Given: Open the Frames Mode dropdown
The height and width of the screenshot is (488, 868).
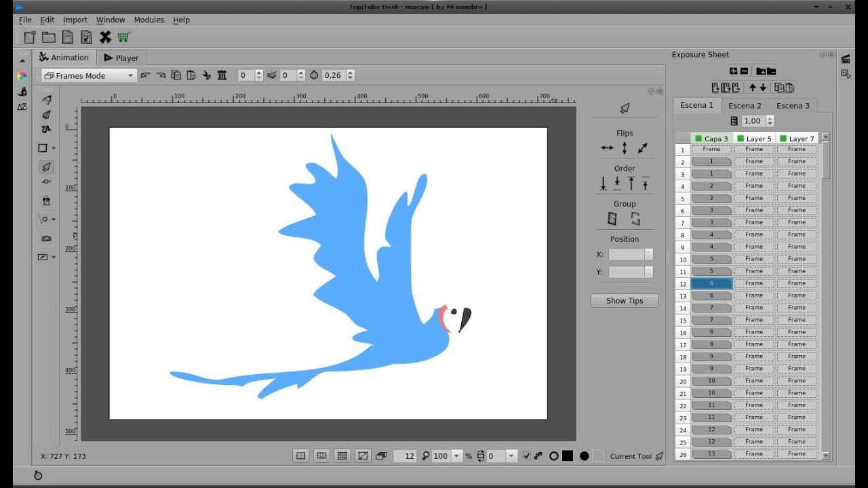Looking at the screenshot, I should click(89, 75).
